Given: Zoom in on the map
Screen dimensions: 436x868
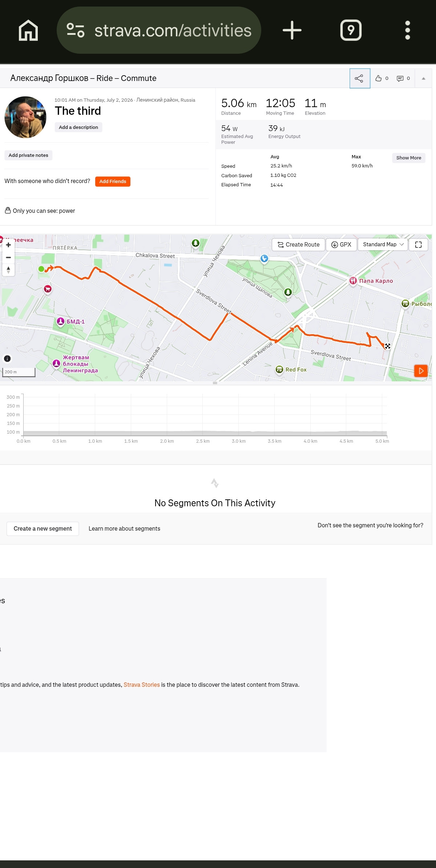Looking at the screenshot, I should (8, 245).
